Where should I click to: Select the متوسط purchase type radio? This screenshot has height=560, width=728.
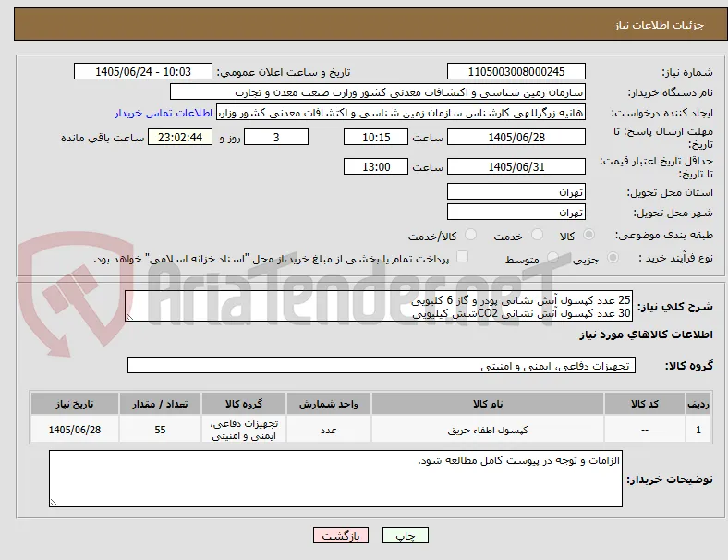coord(552,257)
